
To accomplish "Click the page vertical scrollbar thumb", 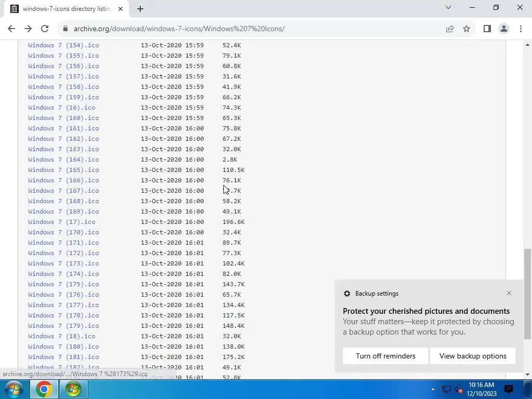I will click(527, 294).
